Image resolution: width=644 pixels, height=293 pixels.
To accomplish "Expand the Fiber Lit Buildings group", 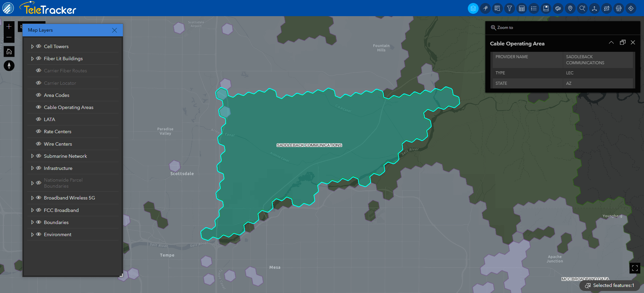I will [x=32, y=59].
